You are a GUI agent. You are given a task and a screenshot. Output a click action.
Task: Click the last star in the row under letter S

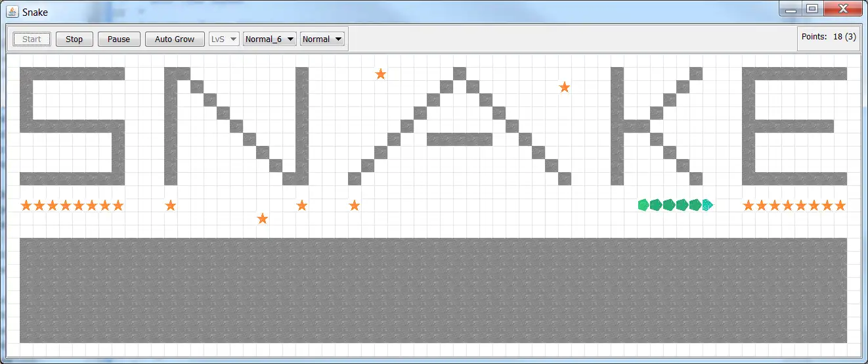[118, 205]
